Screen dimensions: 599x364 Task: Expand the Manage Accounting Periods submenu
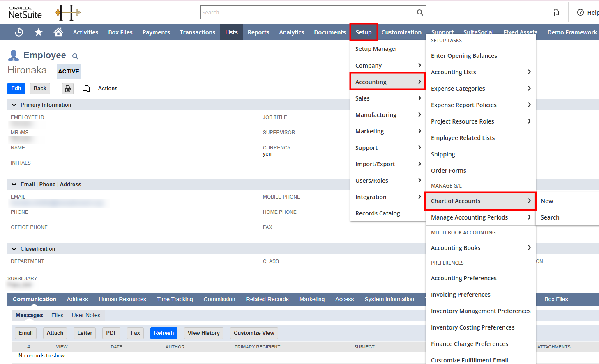pos(481,217)
